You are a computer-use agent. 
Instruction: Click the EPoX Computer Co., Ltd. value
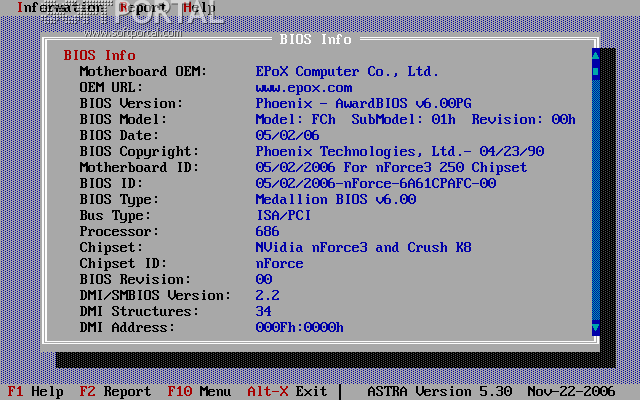347,71
